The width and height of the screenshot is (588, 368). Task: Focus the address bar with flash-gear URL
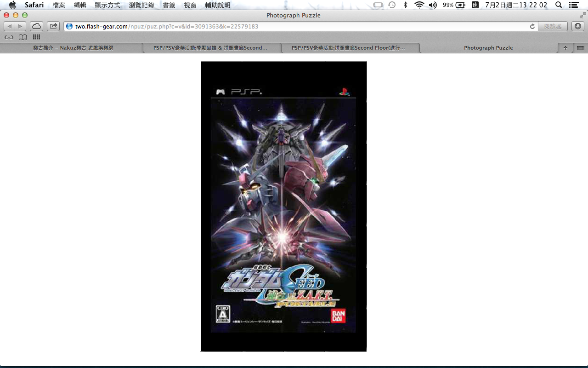(300, 26)
